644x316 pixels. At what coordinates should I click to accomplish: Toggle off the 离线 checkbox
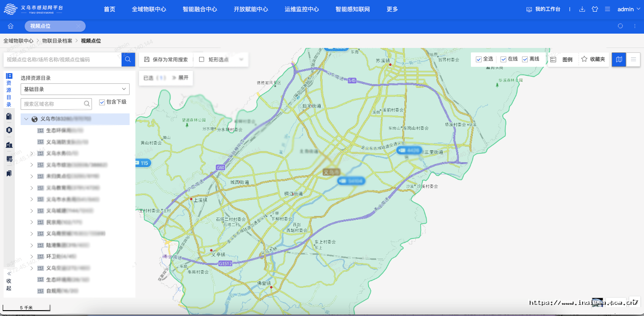[x=526, y=59]
